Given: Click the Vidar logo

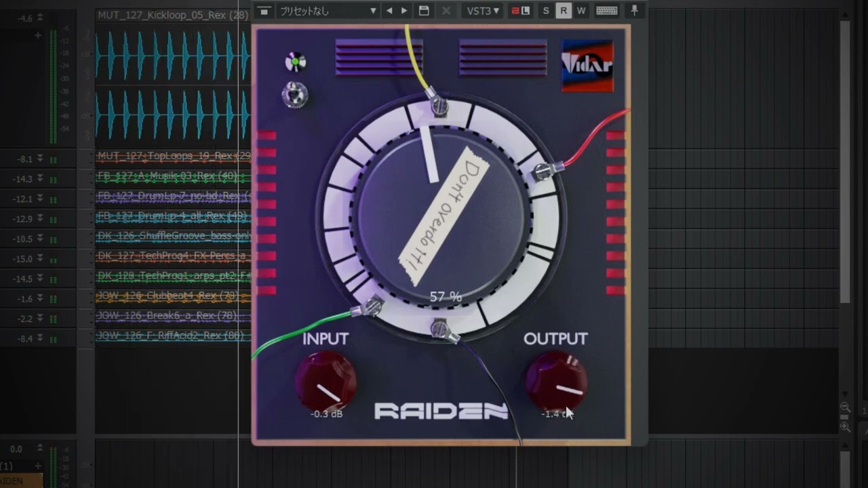Looking at the screenshot, I should tap(587, 66).
